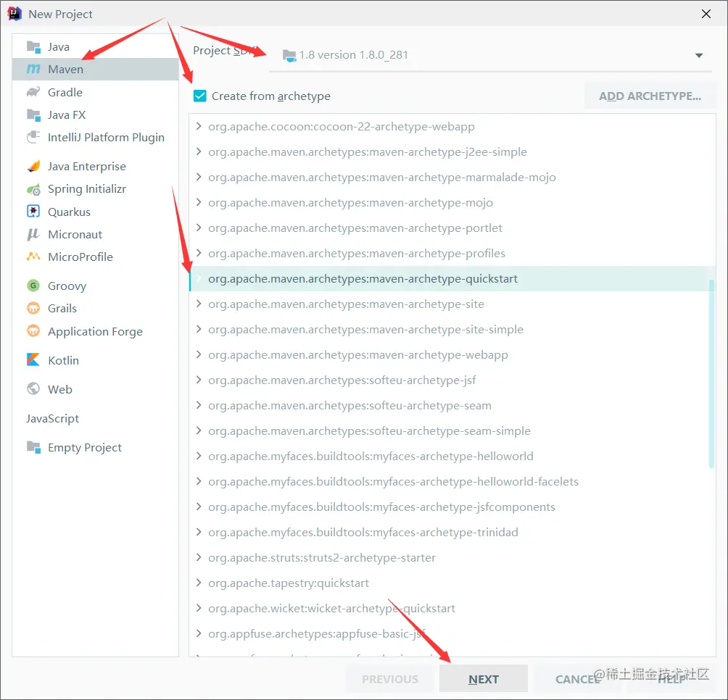The width and height of the screenshot is (728, 700).
Task: Select maven-archetype-mojo row text
Action: pyautogui.click(x=350, y=203)
